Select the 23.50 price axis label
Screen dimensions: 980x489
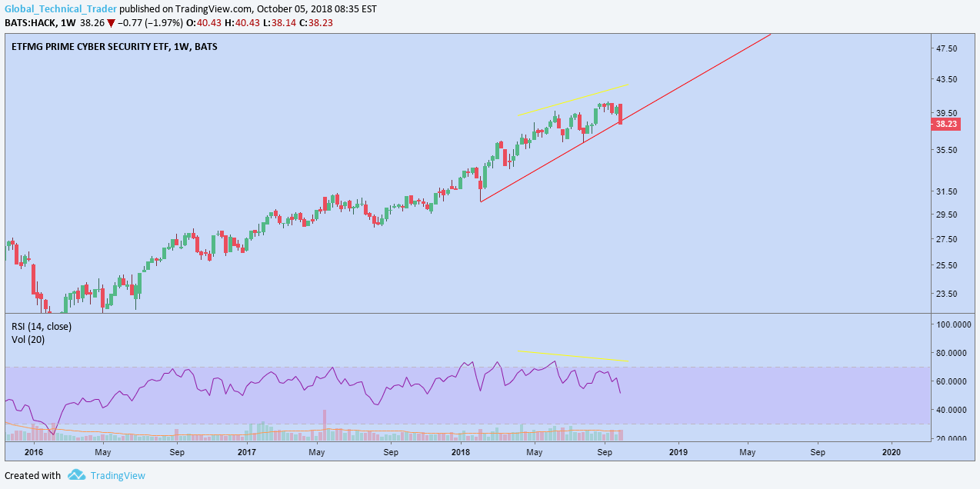tap(946, 294)
